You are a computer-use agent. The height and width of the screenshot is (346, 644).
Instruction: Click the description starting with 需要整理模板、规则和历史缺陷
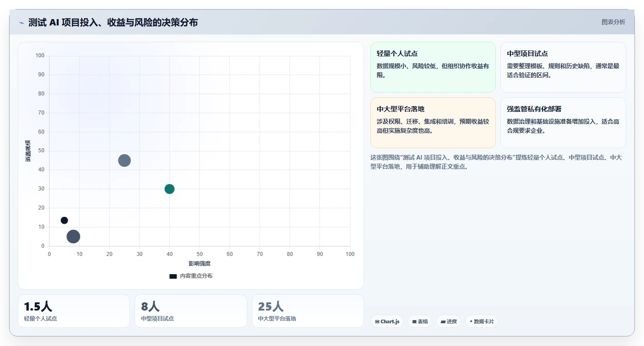(563, 70)
